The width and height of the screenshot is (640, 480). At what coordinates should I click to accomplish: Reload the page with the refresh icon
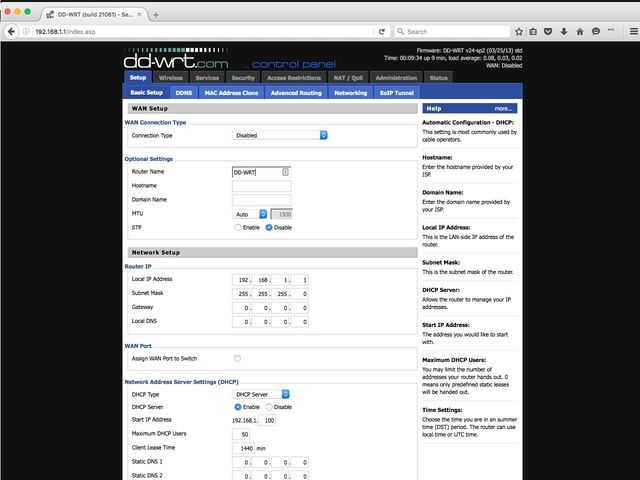click(382, 31)
